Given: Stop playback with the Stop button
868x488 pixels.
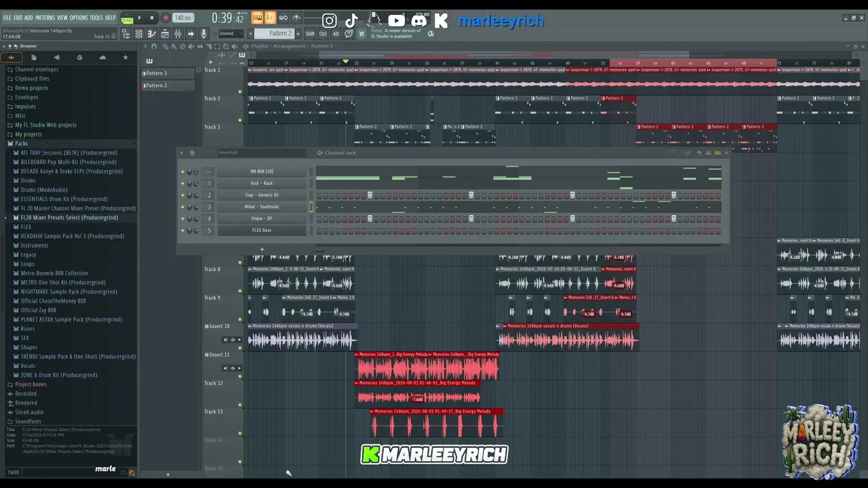Looking at the screenshot, I should pyautogui.click(x=152, y=18).
